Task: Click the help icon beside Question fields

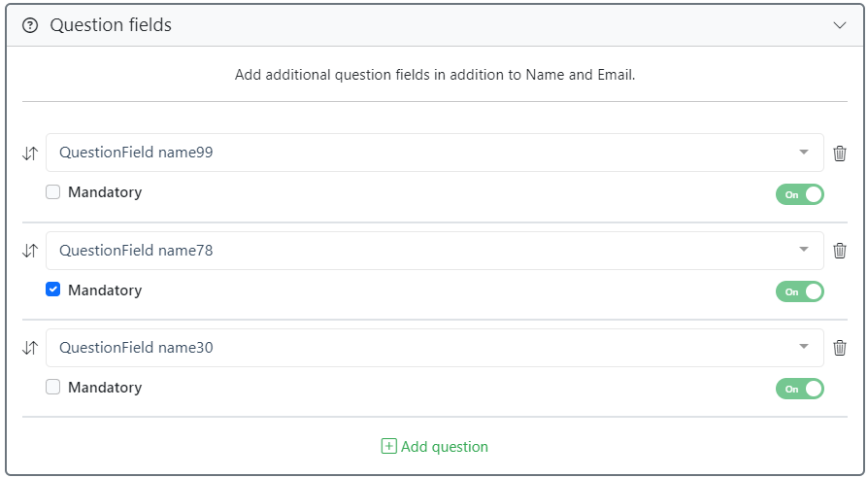Action: coord(30,26)
